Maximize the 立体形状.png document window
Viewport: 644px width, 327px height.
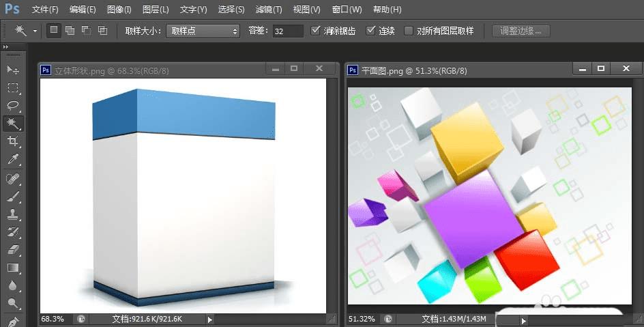293,68
